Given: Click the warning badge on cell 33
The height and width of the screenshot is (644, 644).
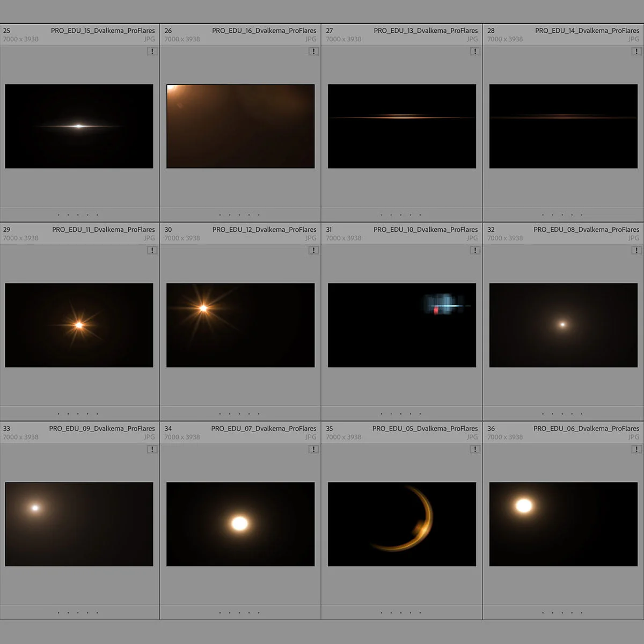Looking at the screenshot, I should click(152, 450).
